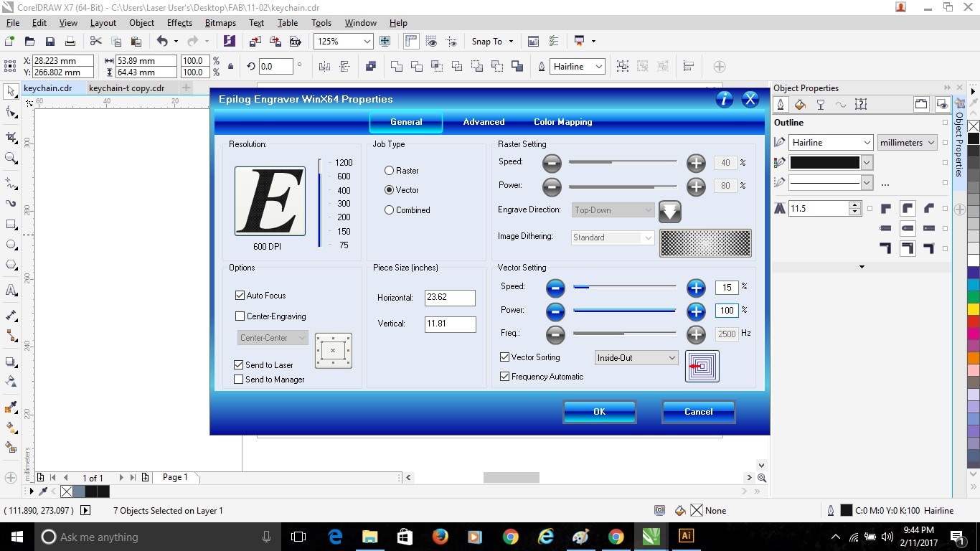The height and width of the screenshot is (551, 980).
Task: Switch to the Color Mapping tab
Action: coord(563,122)
